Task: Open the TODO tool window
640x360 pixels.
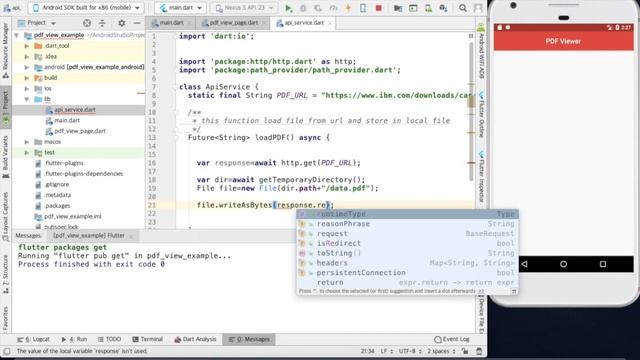Action: (x=109, y=339)
